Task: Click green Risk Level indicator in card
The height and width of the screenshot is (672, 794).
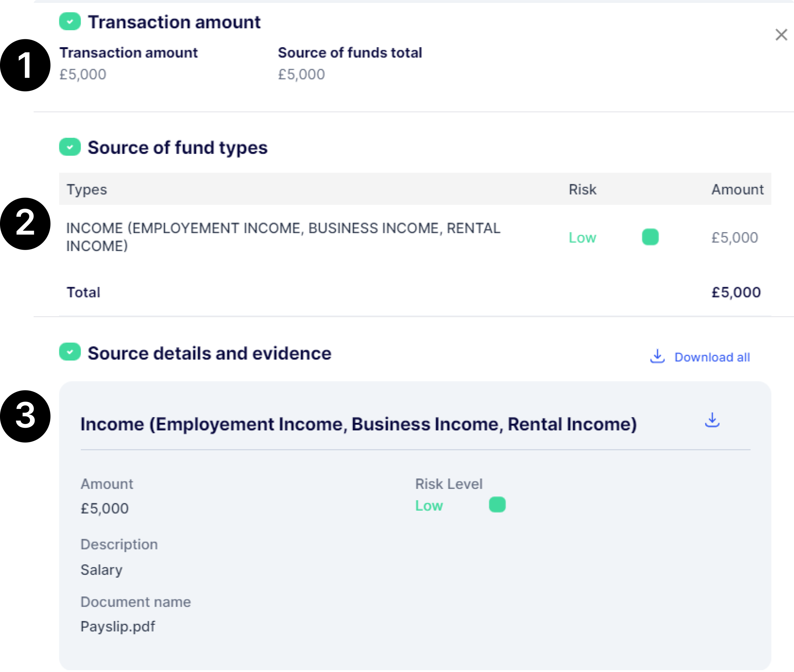Action: click(x=497, y=505)
